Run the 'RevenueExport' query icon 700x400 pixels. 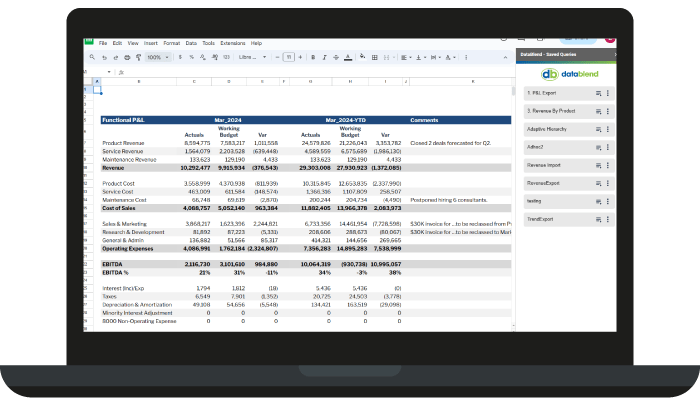(x=598, y=183)
